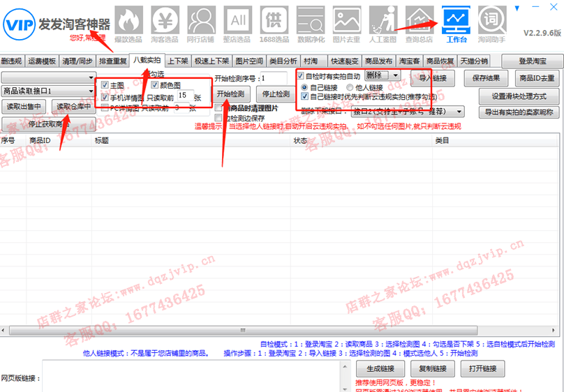This screenshot has width=564, height=392.
Task: Click the 网页版链接 text box
Action: [195, 377]
